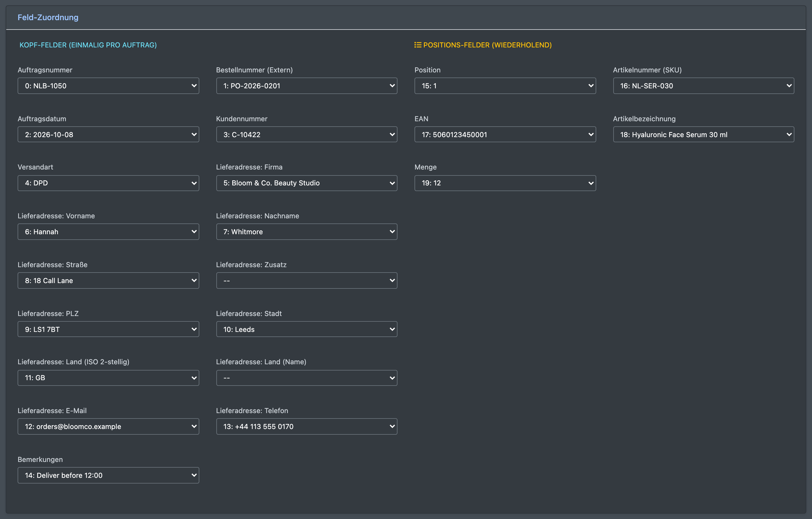Open the Lieferadresse: Nachname dropdown
The width and height of the screenshot is (812, 519).
pyautogui.click(x=307, y=232)
